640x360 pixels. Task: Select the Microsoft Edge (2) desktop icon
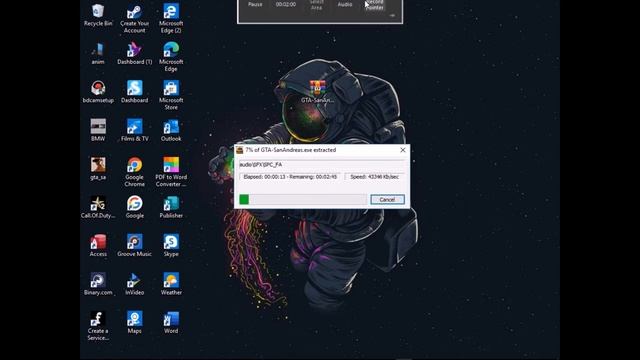[x=171, y=19]
